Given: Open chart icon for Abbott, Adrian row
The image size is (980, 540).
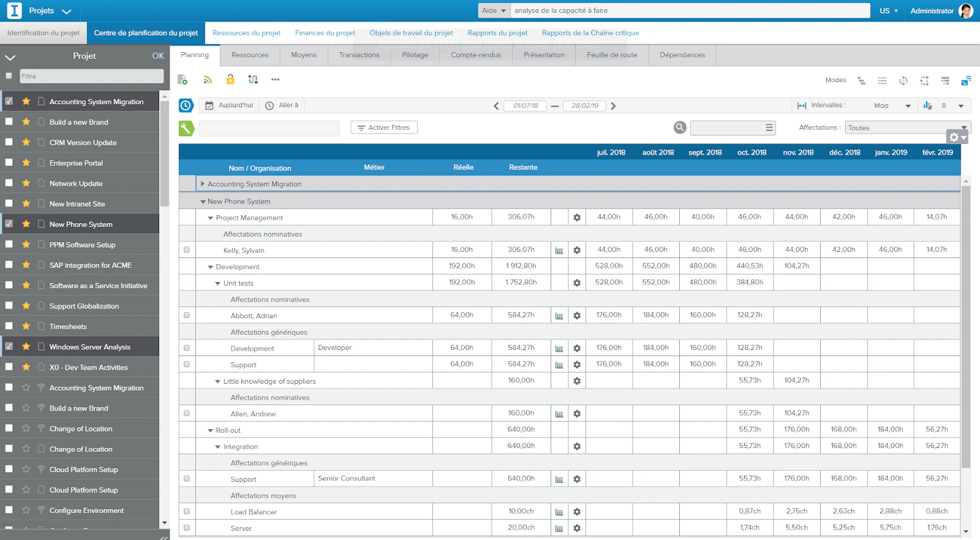Looking at the screenshot, I should pos(559,316).
